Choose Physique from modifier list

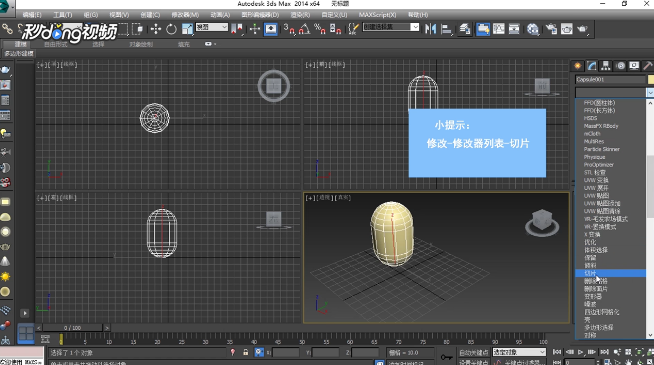click(594, 157)
